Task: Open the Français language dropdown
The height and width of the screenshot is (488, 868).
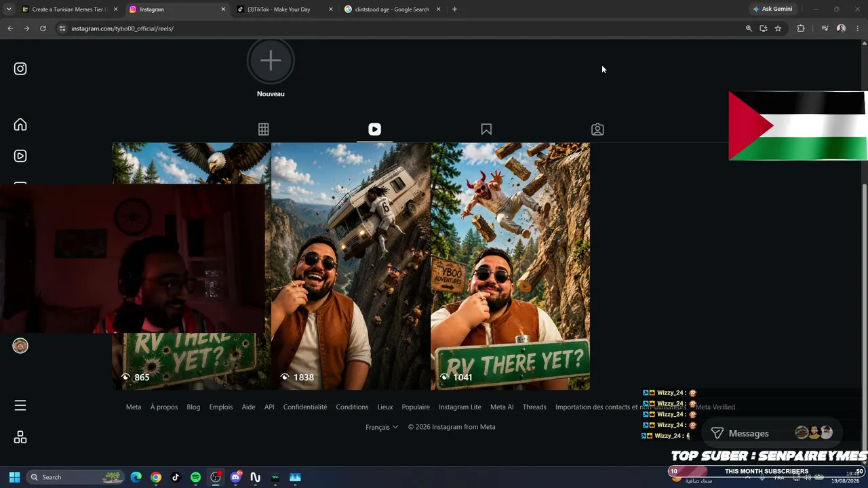Action: (382, 427)
